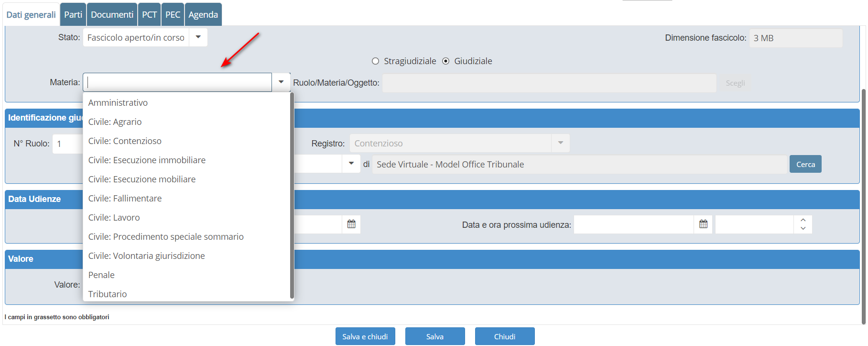The height and width of the screenshot is (346, 868).
Task: Open the dropdown left of Sede Virtuale
Action: click(351, 164)
